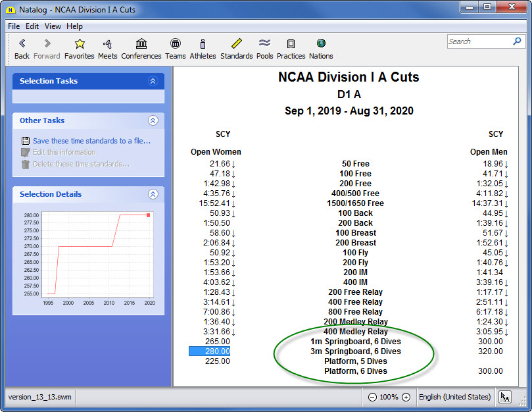Image resolution: width=532 pixels, height=412 pixels.
Task: Click Save these time standards to a file
Action: (x=91, y=141)
